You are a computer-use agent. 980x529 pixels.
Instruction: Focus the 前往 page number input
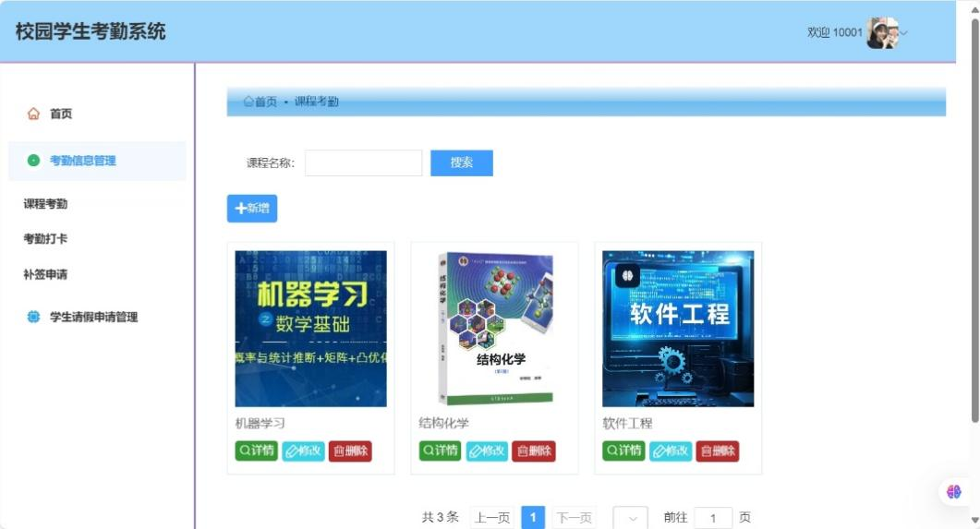point(713,518)
